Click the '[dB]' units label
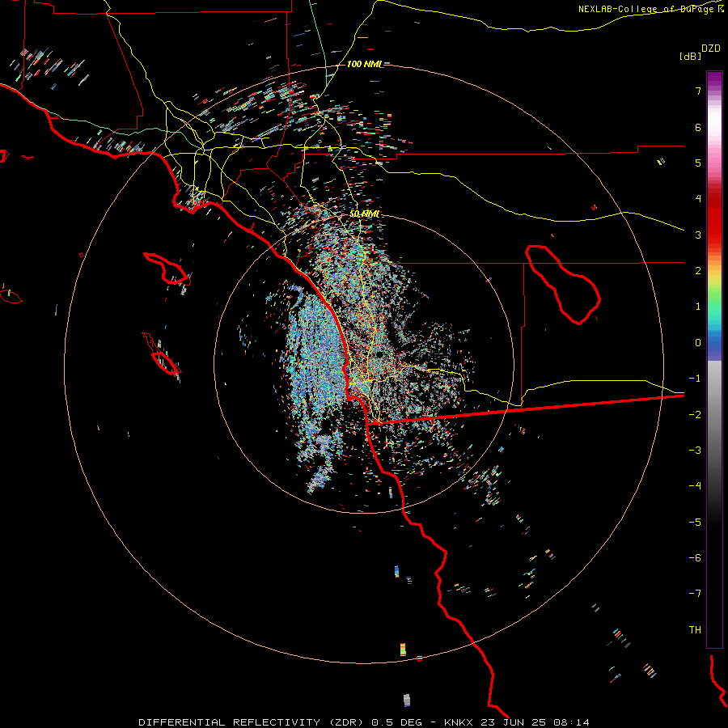The height and width of the screenshot is (728, 728). (x=690, y=56)
